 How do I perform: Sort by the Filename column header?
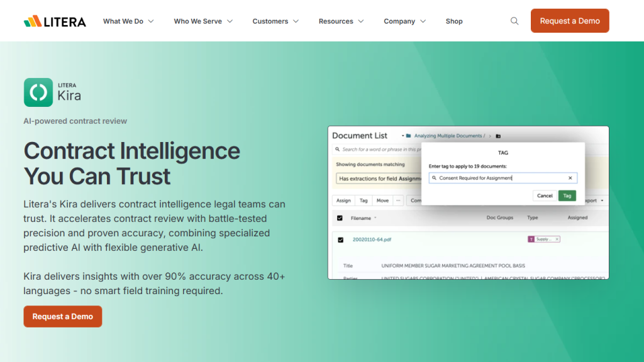coord(364,218)
